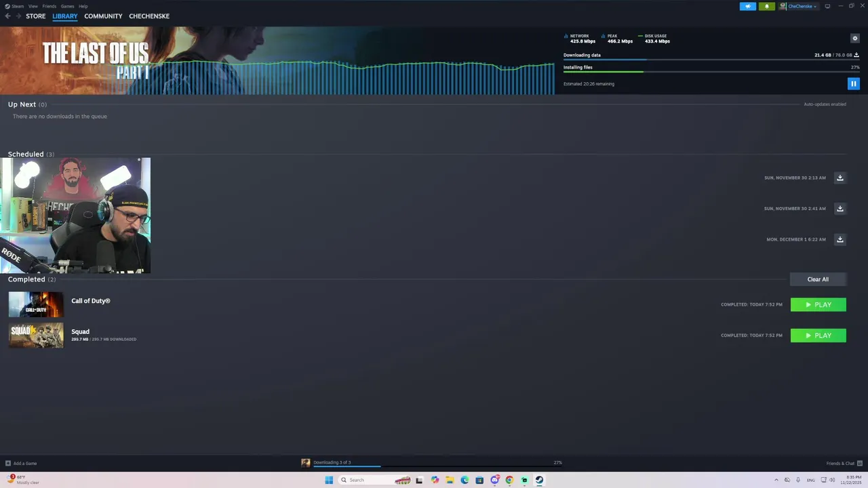The image size is (868, 488).
Task: Open the Games menu
Action: point(68,6)
